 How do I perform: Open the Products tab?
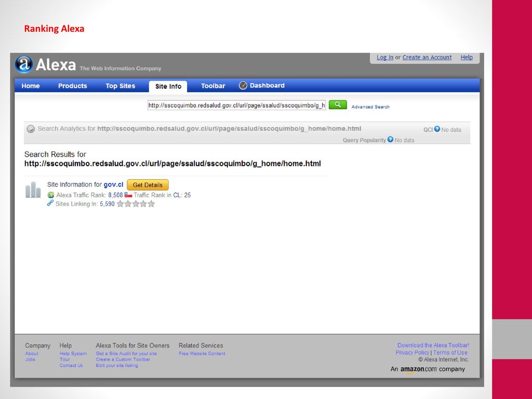73,86
